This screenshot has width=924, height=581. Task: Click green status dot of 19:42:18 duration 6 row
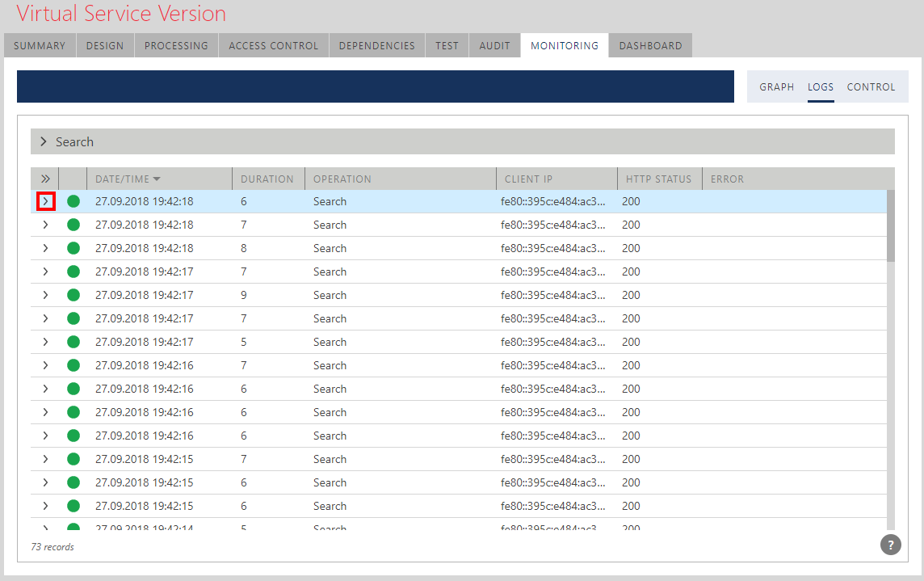coord(73,201)
